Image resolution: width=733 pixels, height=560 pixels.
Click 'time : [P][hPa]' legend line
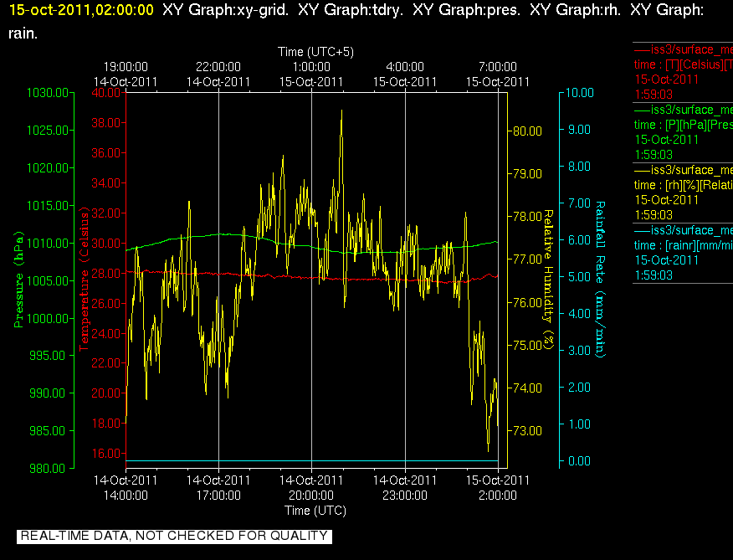click(x=683, y=125)
